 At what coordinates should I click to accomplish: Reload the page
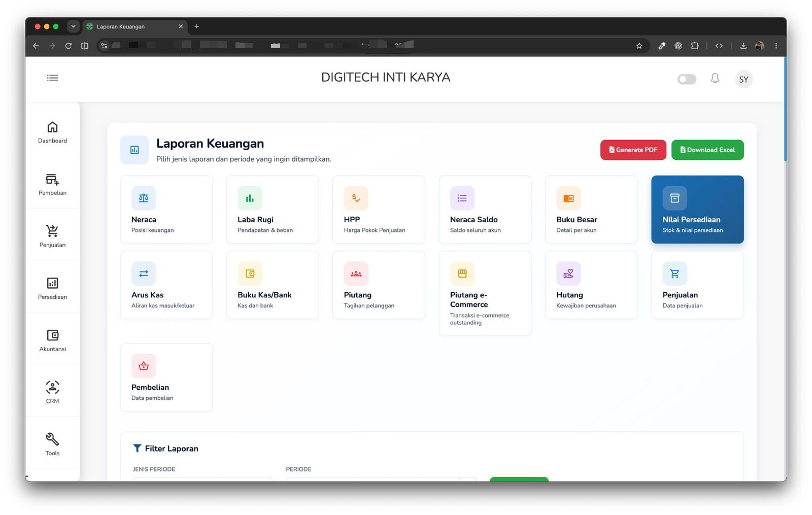(69, 46)
